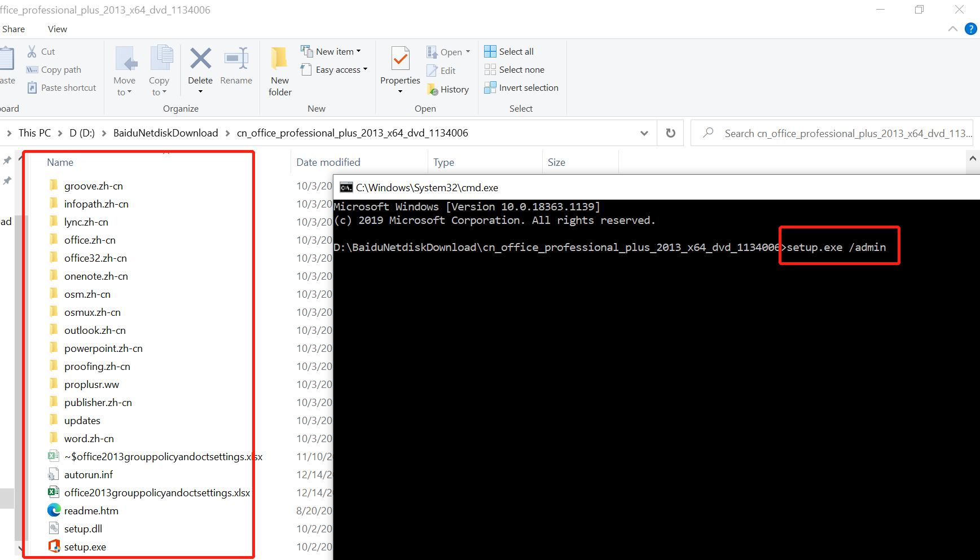
Task: Go to D (D:) in breadcrumb
Action: pyautogui.click(x=82, y=133)
